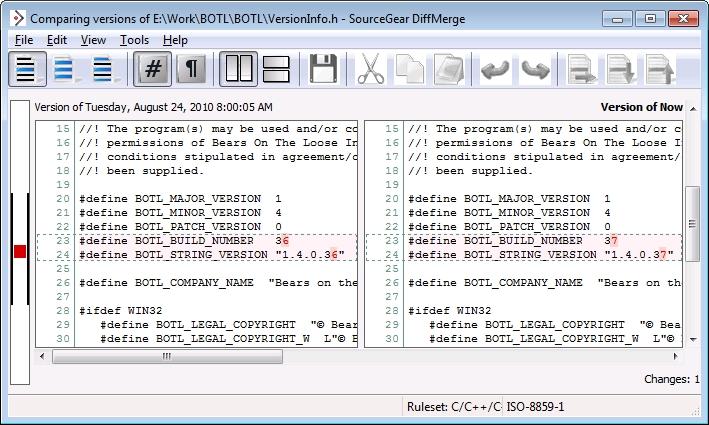Open the Edit menu
The image size is (709, 425).
click(57, 40)
